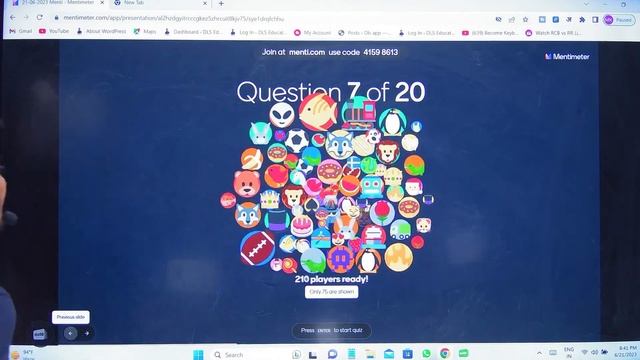Click the teal robot player avatar
Image resolution: width=640 pixels, height=360 pixels.
(371, 187)
